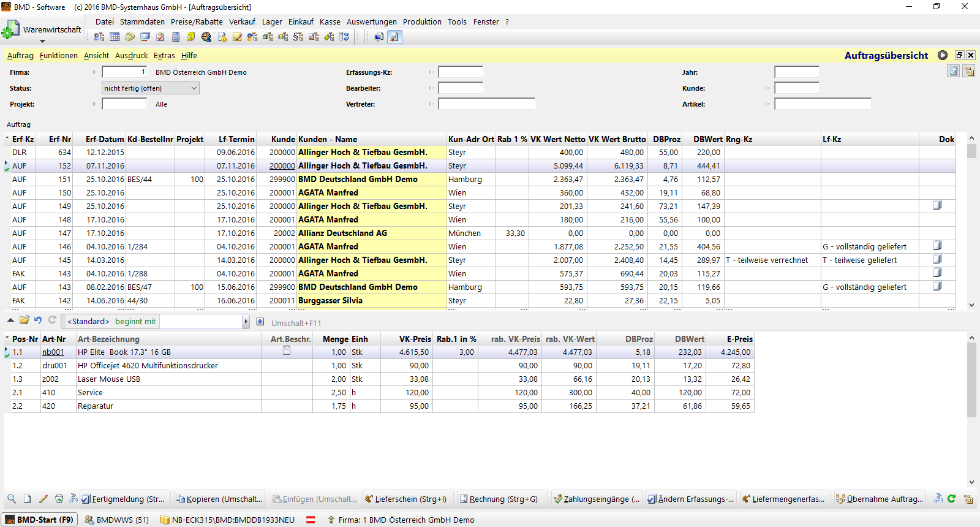
Task: Click the calendar icon in the main toolbar
Action: click(x=115, y=37)
